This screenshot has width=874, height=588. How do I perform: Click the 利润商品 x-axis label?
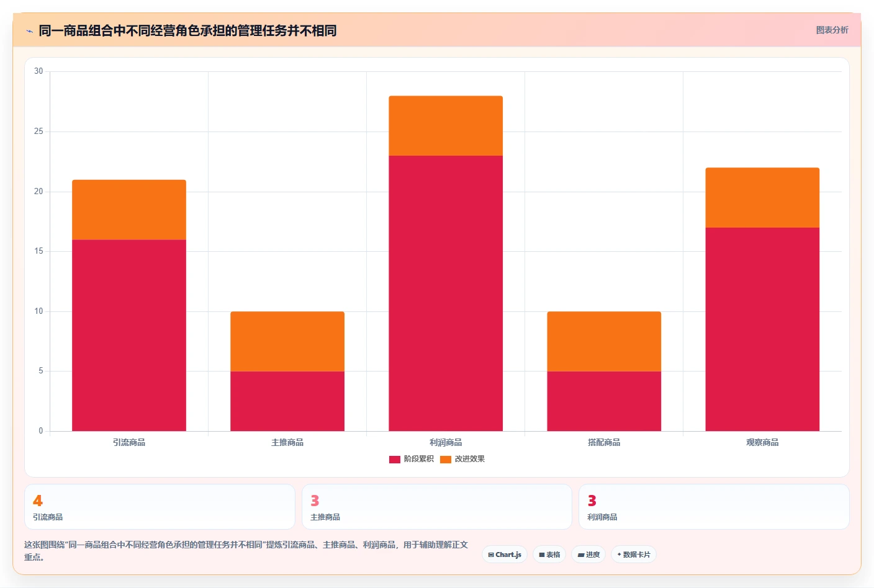click(446, 442)
